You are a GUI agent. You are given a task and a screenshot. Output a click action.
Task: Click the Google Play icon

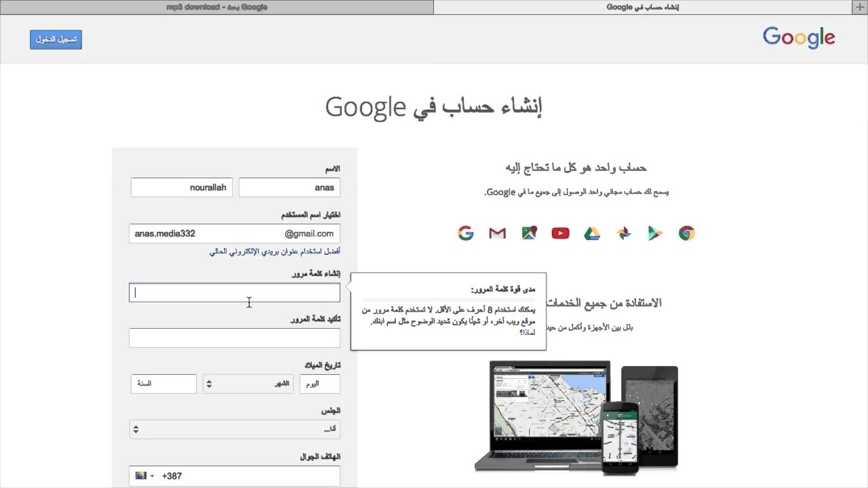coord(655,233)
